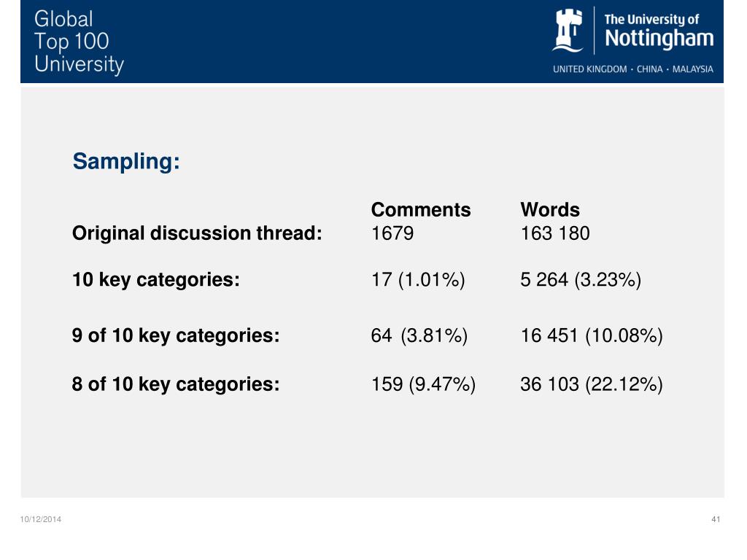Click the value '5 264 (3.23%)'
747x560 pixels.
coord(581,280)
